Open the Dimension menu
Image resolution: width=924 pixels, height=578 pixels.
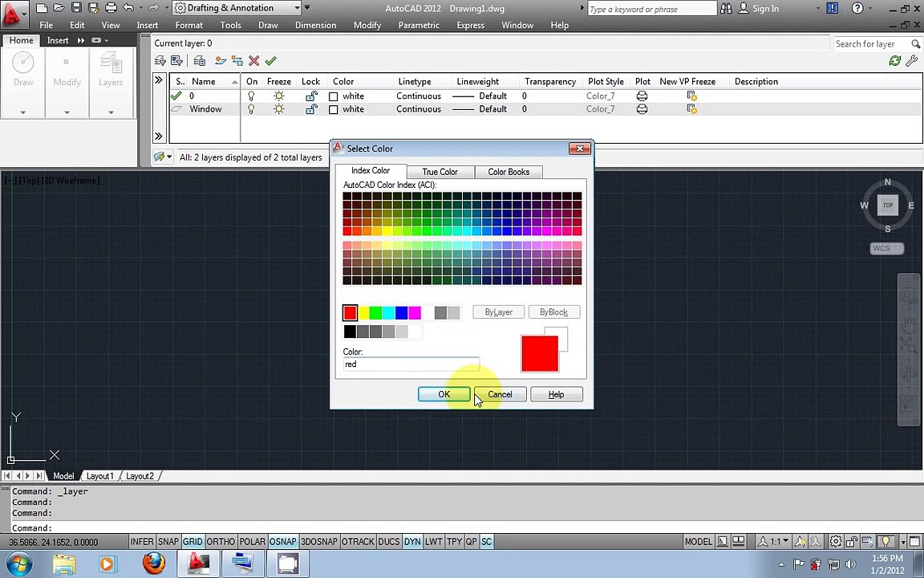click(x=315, y=25)
